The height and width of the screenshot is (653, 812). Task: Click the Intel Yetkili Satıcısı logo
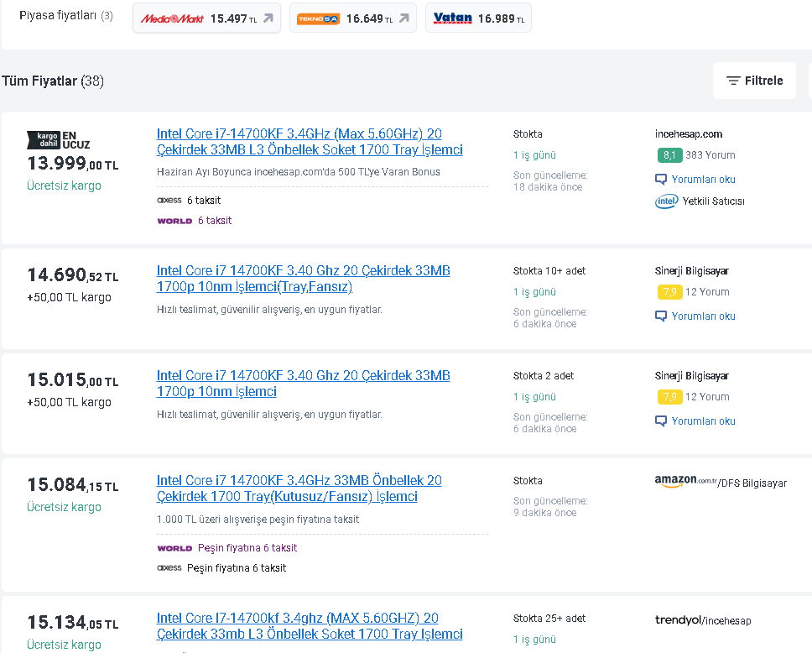point(667,201)
